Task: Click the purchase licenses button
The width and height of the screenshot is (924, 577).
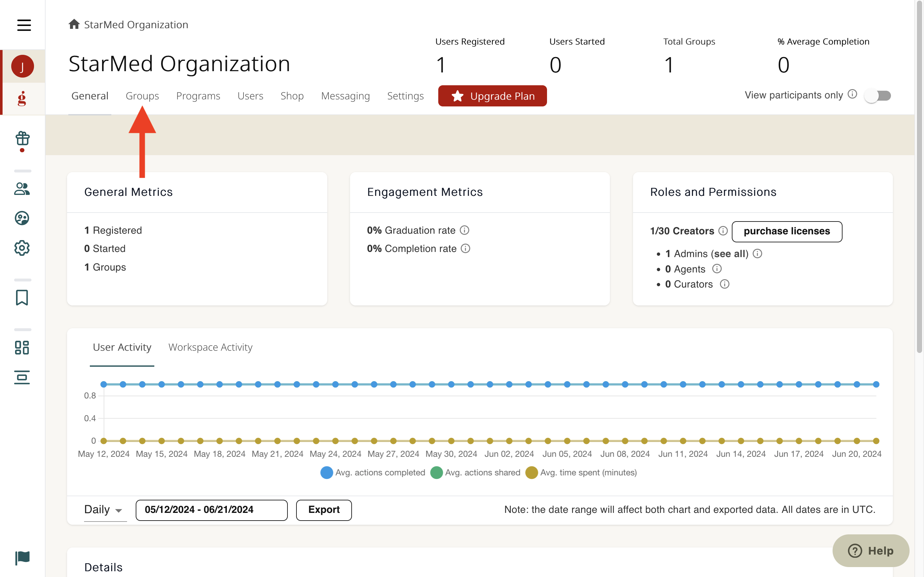Action: pyautogui.click(x=787, y=231)
